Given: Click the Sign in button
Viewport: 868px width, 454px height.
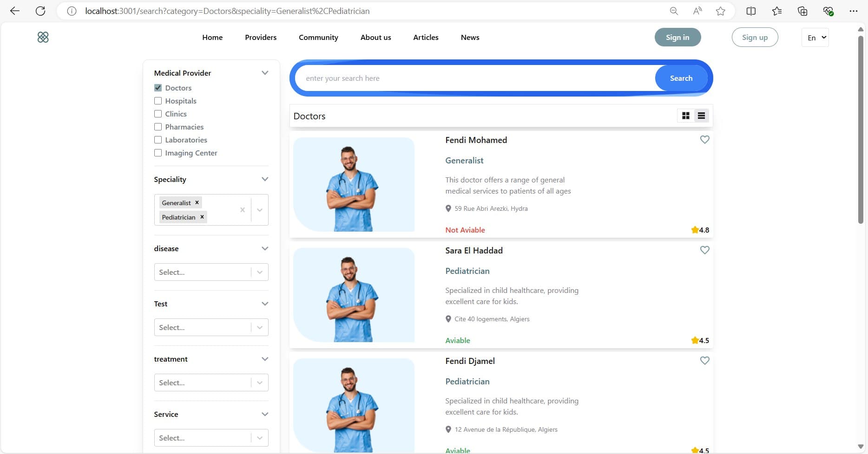Looking at the screenshot, I should coord(677,38).
